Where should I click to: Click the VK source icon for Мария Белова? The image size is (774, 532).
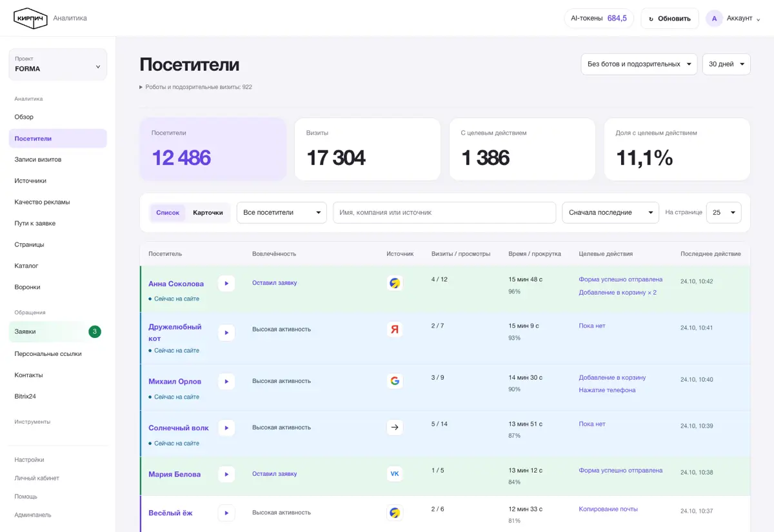[395, 474]
